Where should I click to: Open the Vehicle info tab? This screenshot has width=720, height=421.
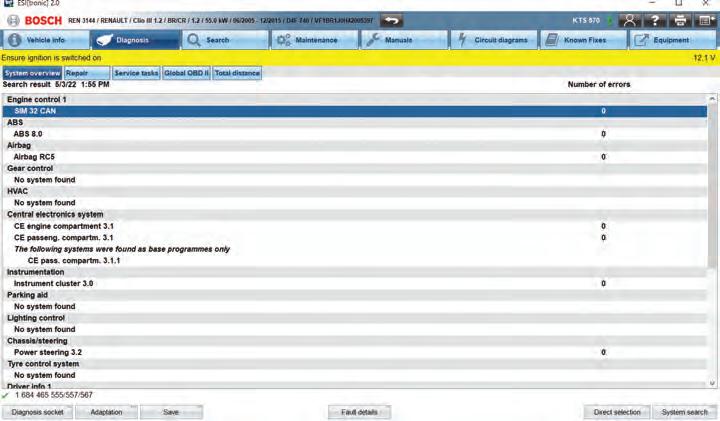tap(45, 40)
